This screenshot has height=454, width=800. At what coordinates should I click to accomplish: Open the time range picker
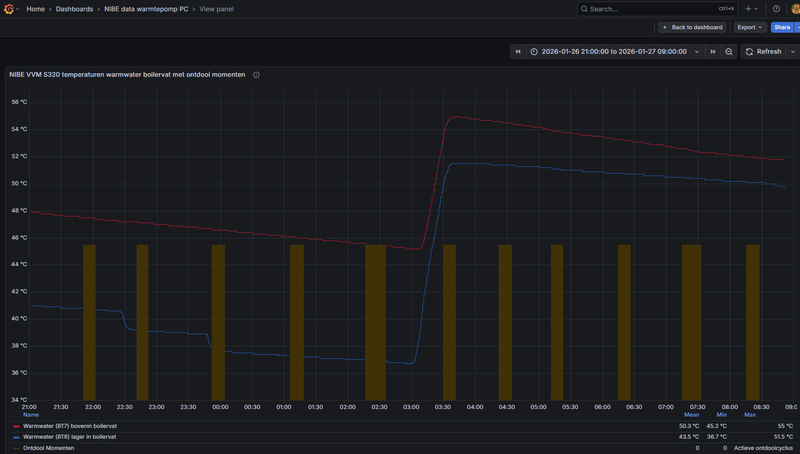(615, 52)
